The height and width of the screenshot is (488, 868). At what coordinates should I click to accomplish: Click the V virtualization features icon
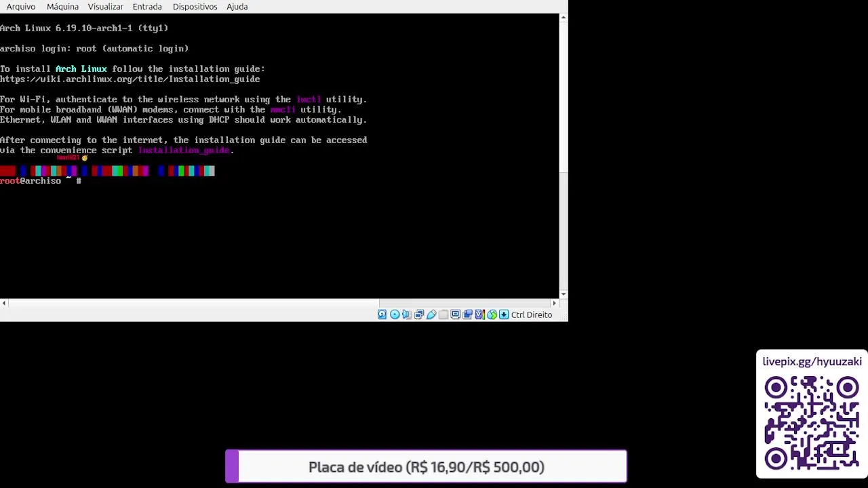click(x=479, y=314)
